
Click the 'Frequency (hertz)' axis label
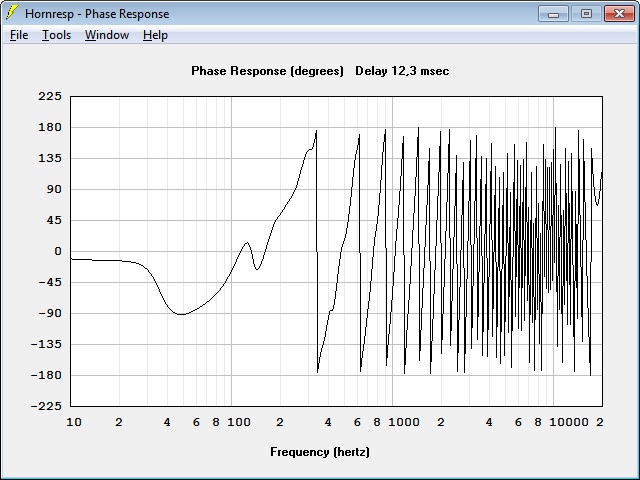coord(320,452)
